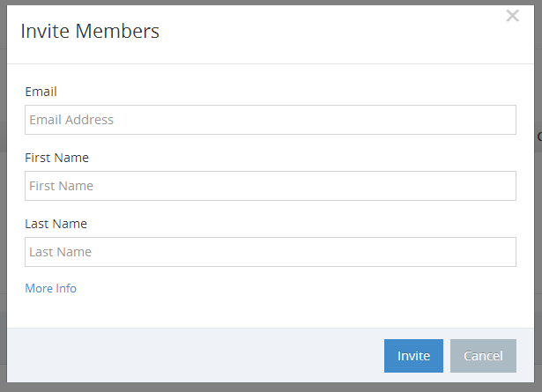Viewport: 542px width, 392px height.
Task: Select the First Name placeholder inside box
Action: click(x=61, y=186)
